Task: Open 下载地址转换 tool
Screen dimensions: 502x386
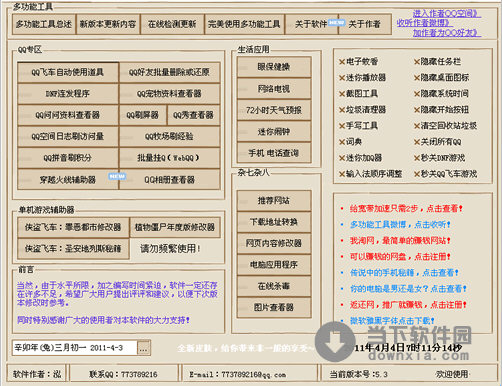Action: [x=274, y=222]
